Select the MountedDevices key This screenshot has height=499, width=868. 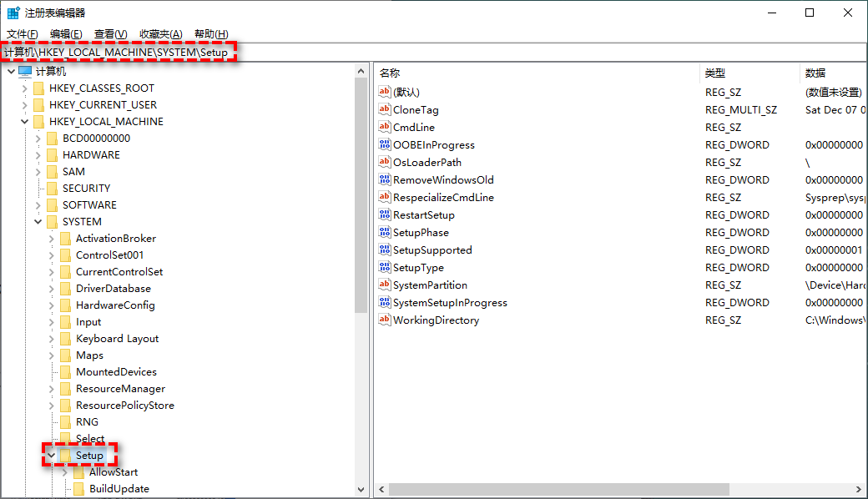(x=116, y=371)
